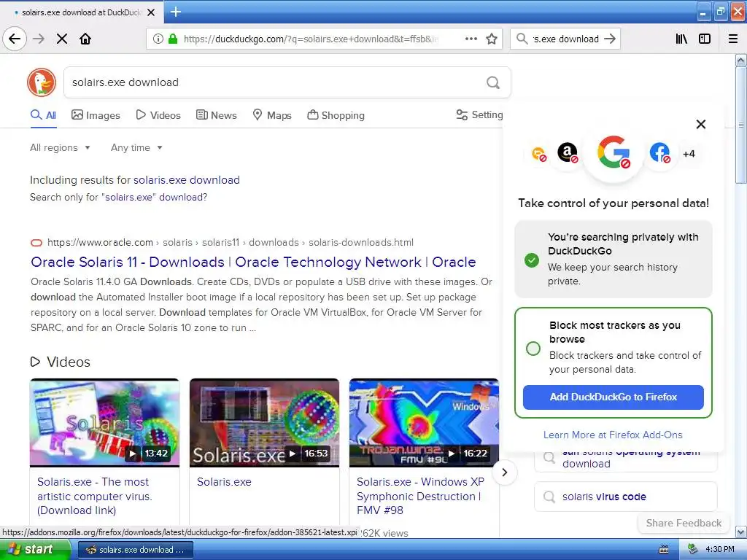Viewport: 747px width, 560px height.
Task: Show next videos with the carousel arrow
Action: [505, 472]
